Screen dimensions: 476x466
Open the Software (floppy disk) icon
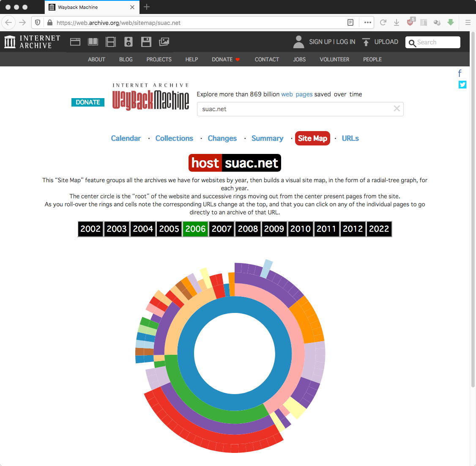[146, 41]
